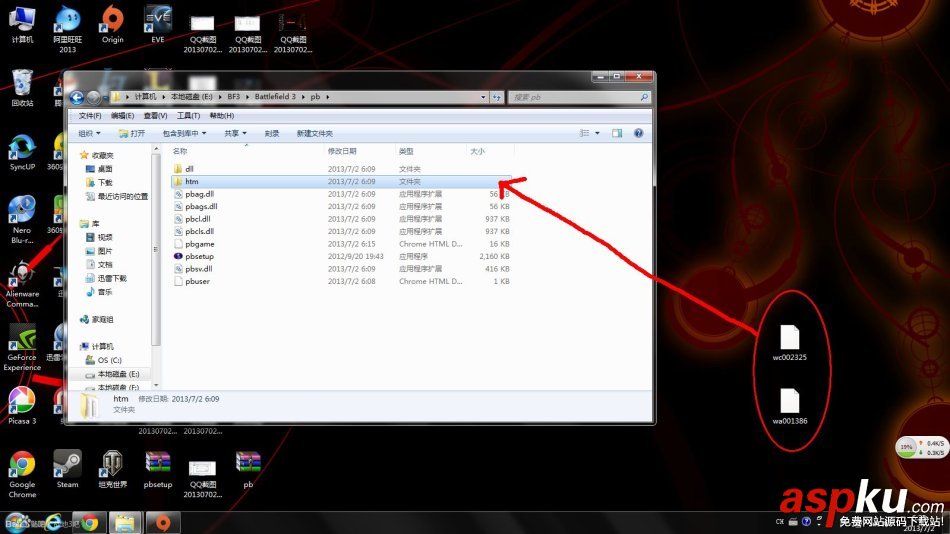Open the File menu

(x=90, y=116)
